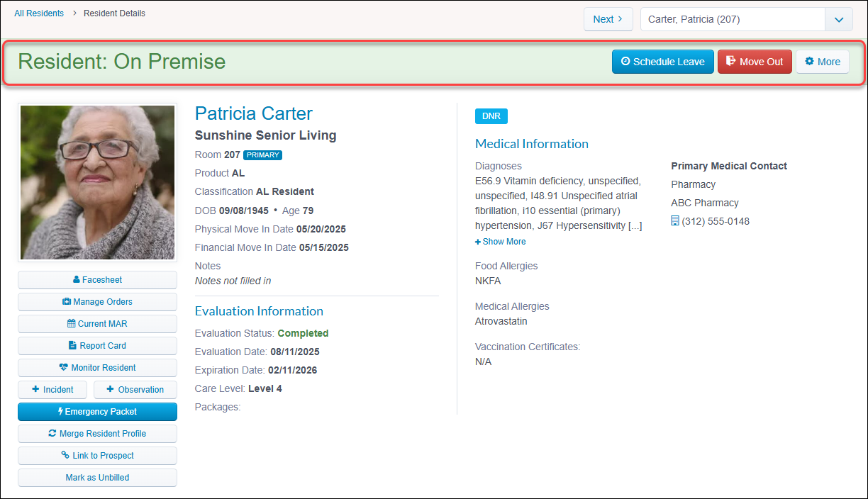Open the Facesheet via the person icon

[x=77, y=280]
